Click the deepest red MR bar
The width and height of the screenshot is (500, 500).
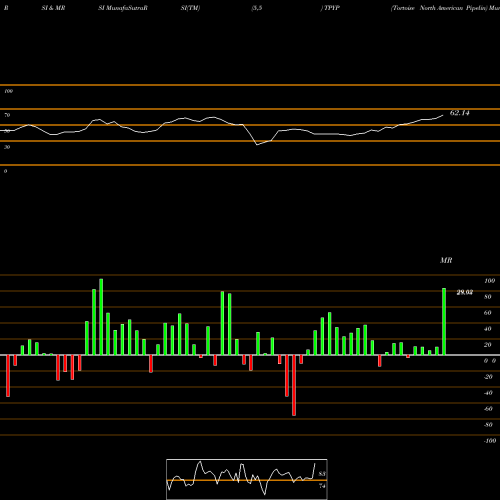pyautogui.click(x=294, y=385)
